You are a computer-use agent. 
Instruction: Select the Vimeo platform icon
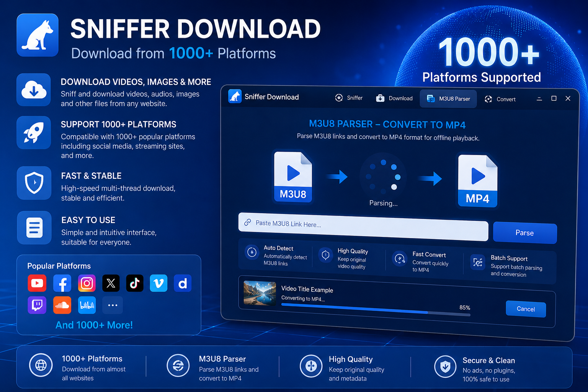coord(158,283)
